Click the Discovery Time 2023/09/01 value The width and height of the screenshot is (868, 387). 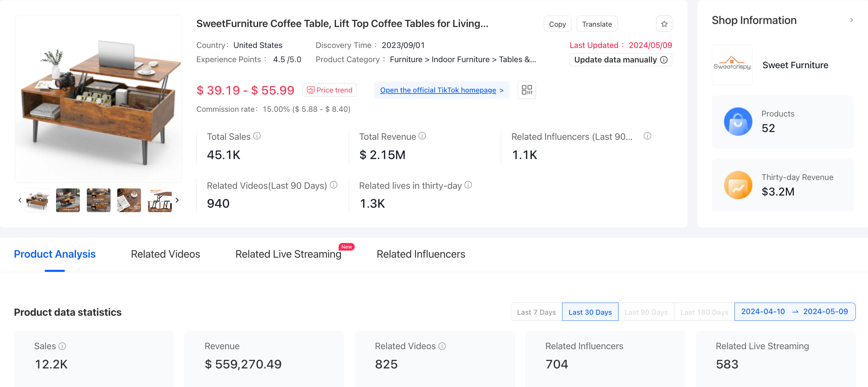pyautogui.click(x=403, y=45)
